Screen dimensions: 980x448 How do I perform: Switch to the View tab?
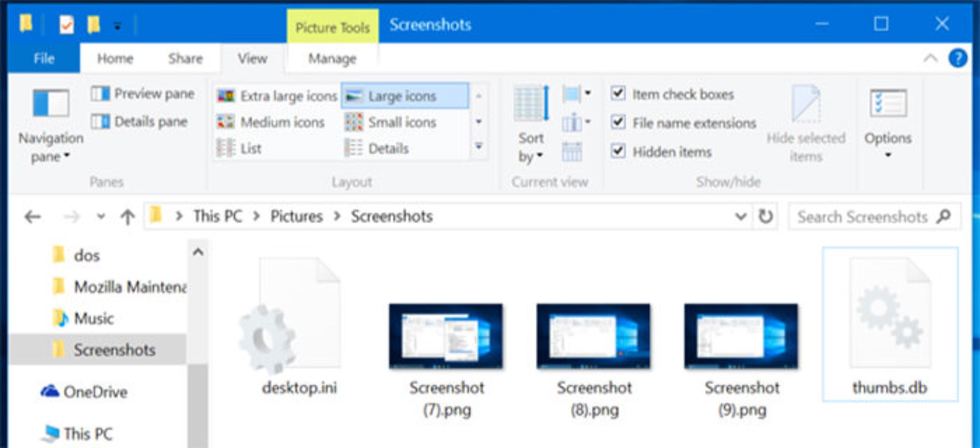pos(252,59)
